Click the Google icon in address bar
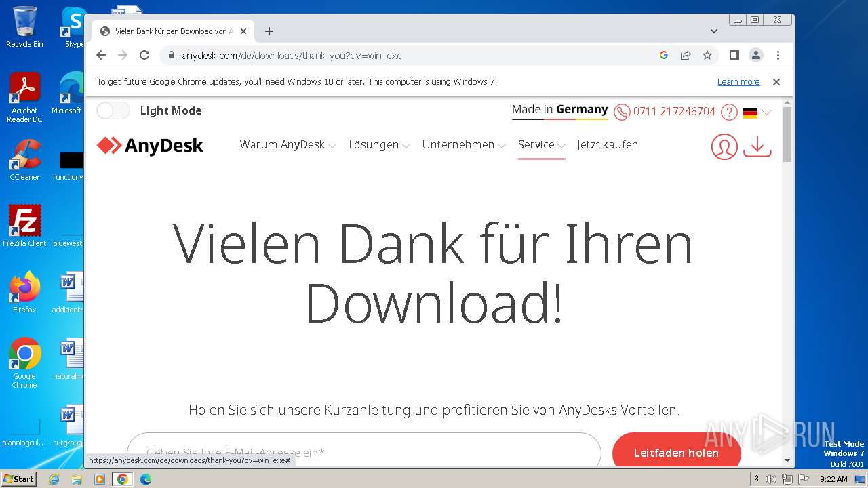Image resolution: width=868 pixels, height=488 pixels. coord(664,56)
